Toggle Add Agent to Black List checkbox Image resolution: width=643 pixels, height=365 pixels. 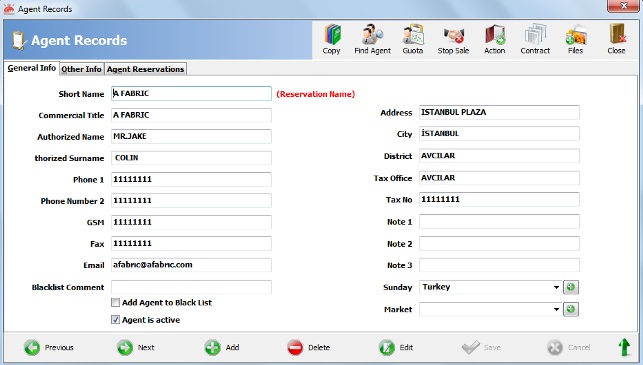click(x=115, y=303)
